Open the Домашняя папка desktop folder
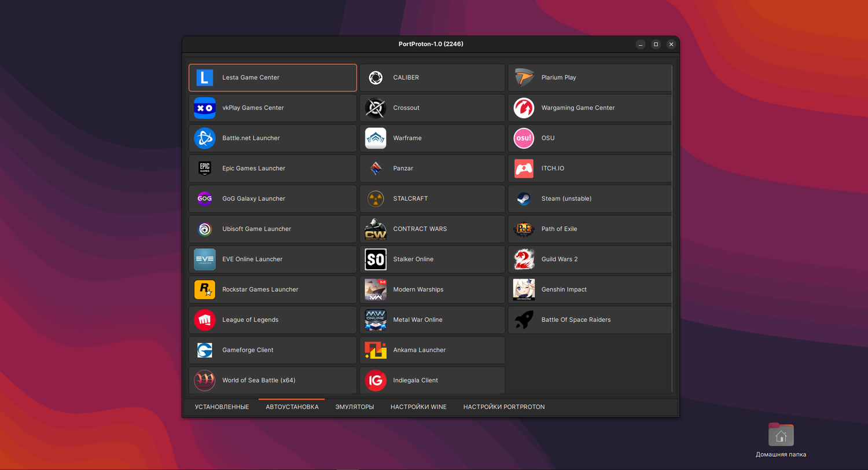Screen dimensions: 868x470 coord(781,440)
